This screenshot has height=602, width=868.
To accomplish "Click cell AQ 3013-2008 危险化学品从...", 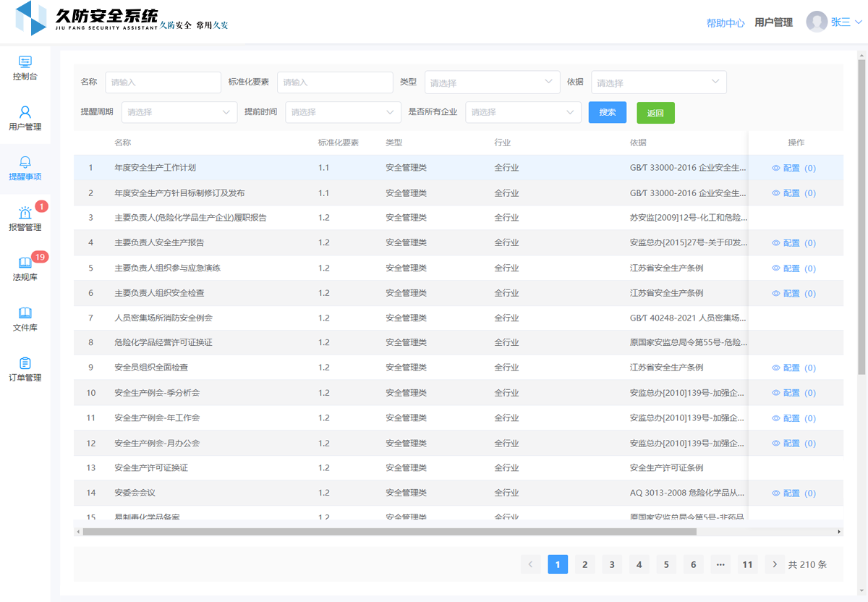I will click(687, 493).
